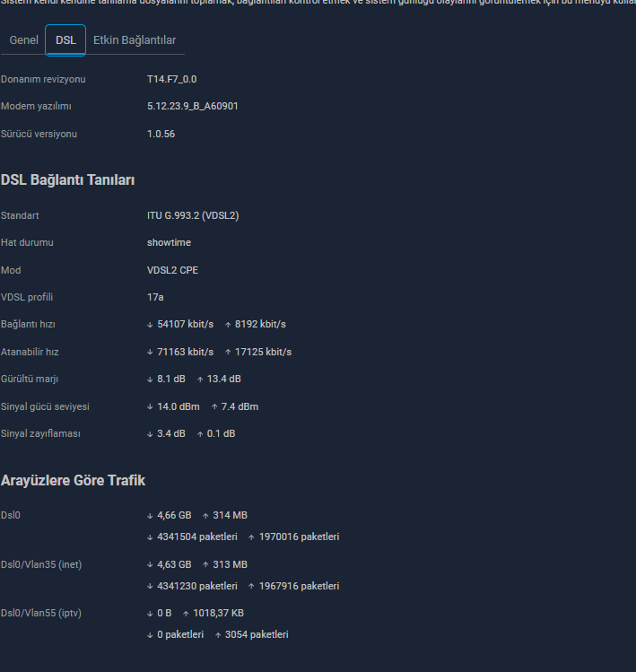Image resolution: width=636 pixels, height=672 pixels.
Task: Click the hardware revision value T14.F7_0.0
Action: (172, 79)
